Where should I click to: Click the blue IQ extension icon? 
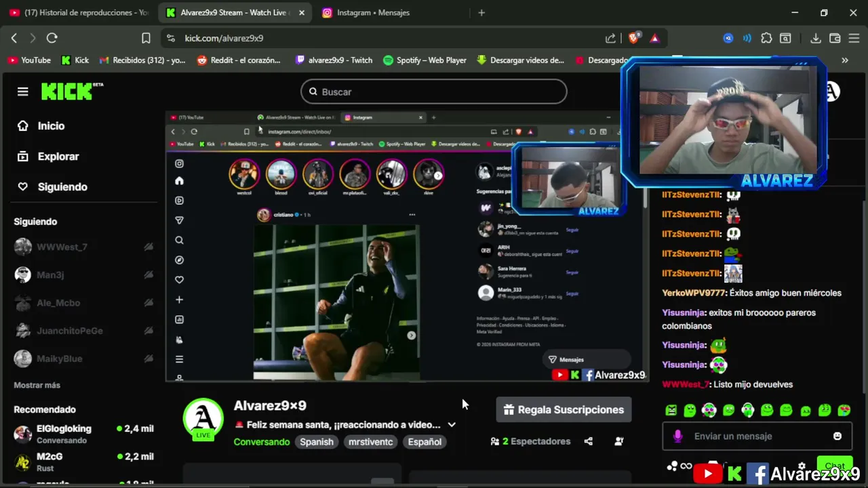(x=728, y=39)
